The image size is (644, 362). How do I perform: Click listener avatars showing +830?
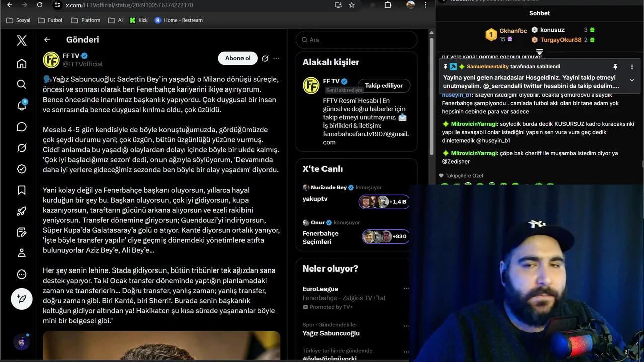click(x=385, y=236)
